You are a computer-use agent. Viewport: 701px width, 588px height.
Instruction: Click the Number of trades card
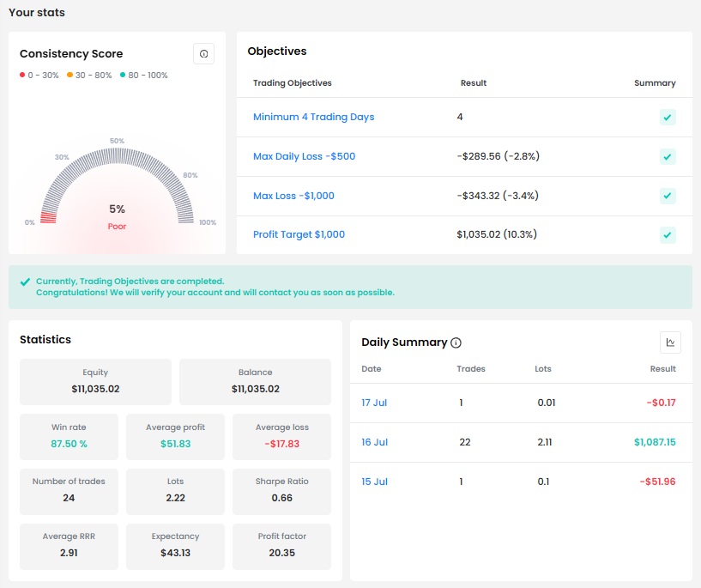[69, 491]
